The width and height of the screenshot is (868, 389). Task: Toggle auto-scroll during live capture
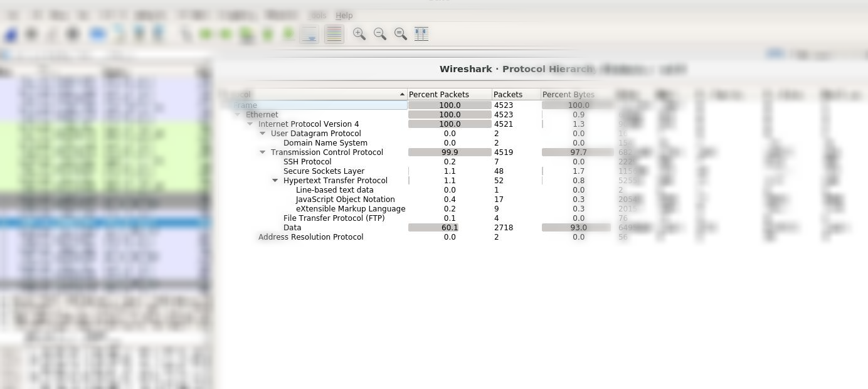point(309,34)
